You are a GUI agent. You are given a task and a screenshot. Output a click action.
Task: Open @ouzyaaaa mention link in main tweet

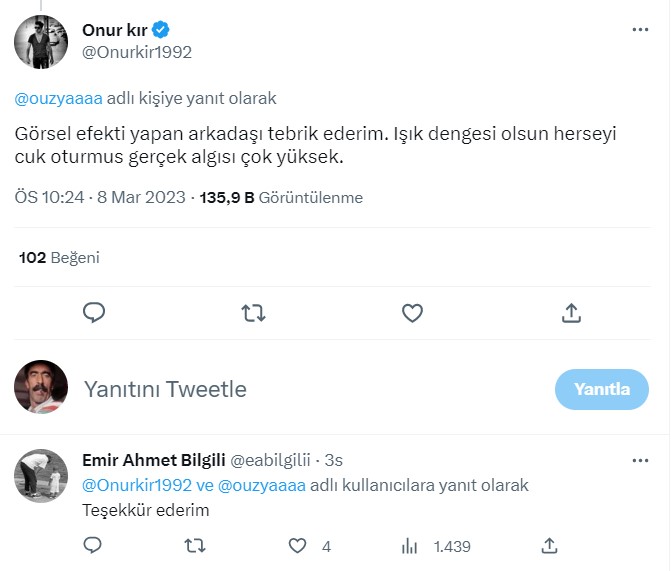[x=59, y=98]
